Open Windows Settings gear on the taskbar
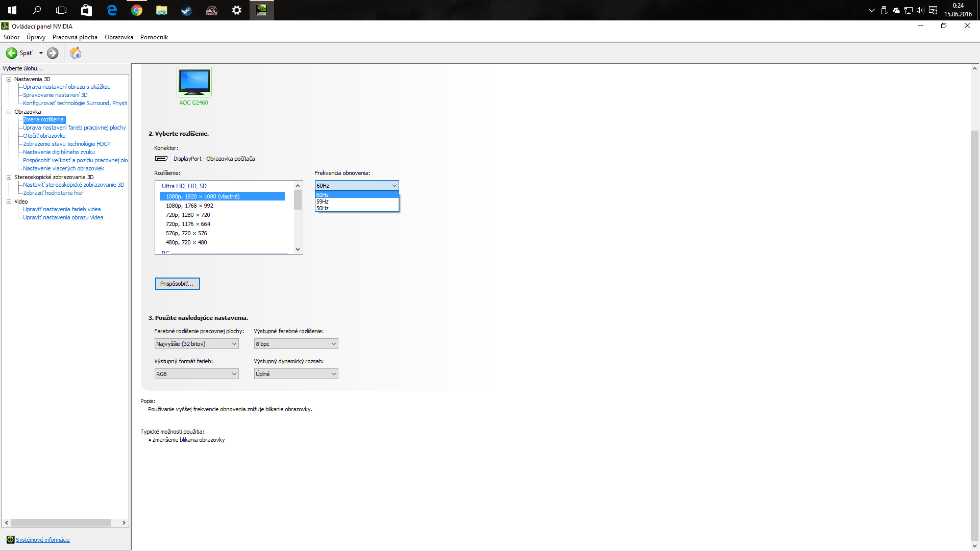Screen dimensions: 980x551 coord(236,10)
